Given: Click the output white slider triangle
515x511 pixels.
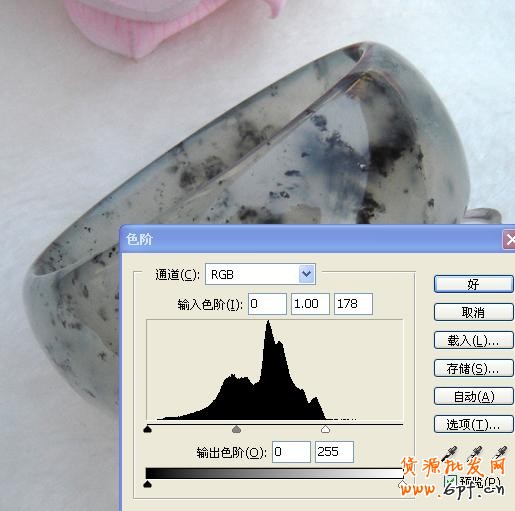Looking at the screenshot, I should (x=403, y=484).
